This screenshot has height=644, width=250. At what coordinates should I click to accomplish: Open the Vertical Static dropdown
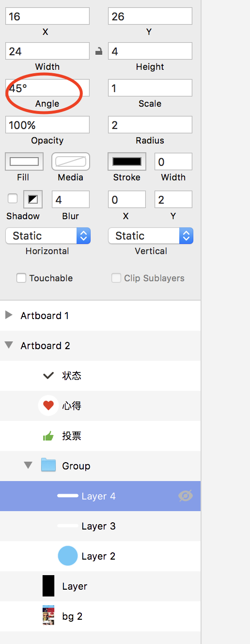[151, 236]
